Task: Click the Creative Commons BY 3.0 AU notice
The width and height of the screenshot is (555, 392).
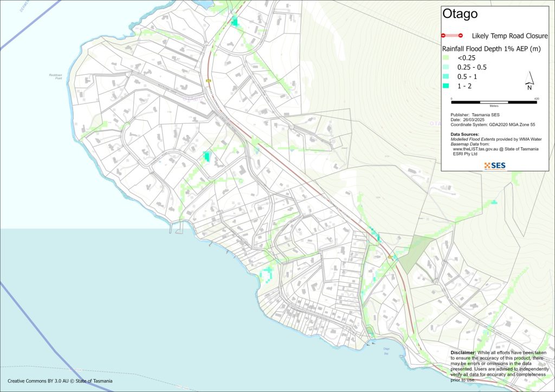Action: [60, 381]
